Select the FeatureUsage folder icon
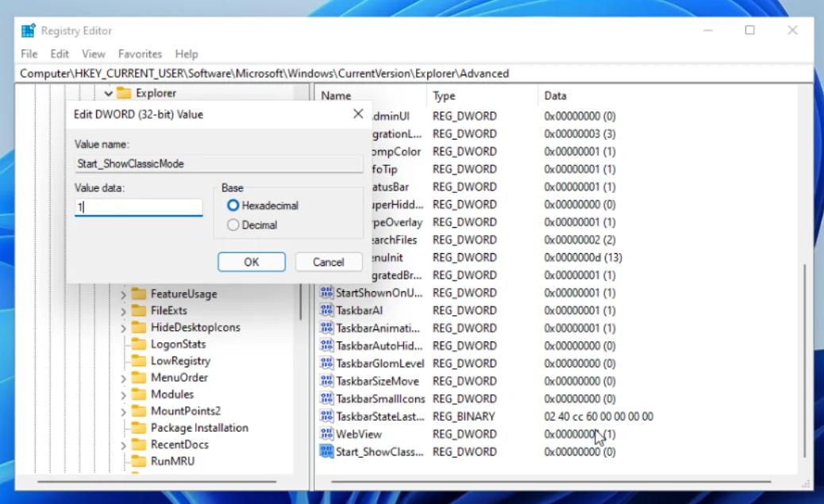Image resolution: width=824 pixels, height=504 pixels. click(x=139, y=294)
